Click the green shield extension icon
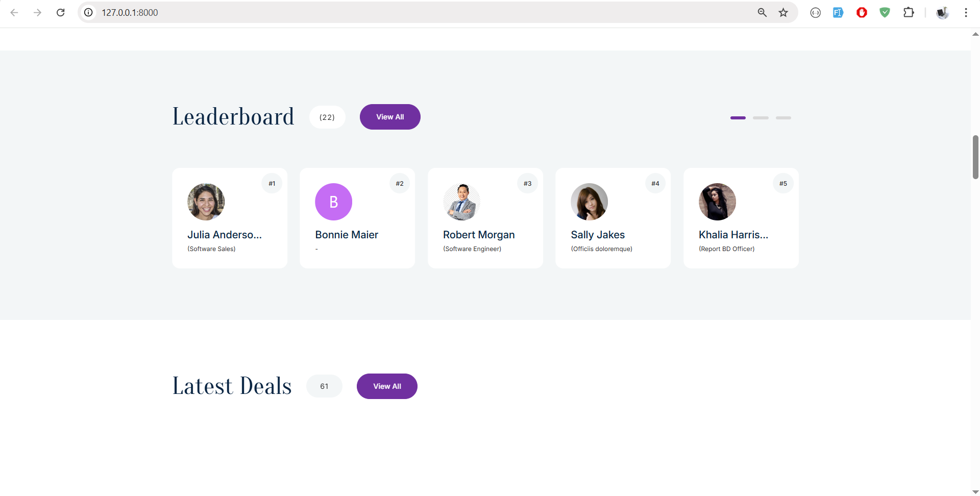Viewport: 980px width, 496px height. (885, 12)
